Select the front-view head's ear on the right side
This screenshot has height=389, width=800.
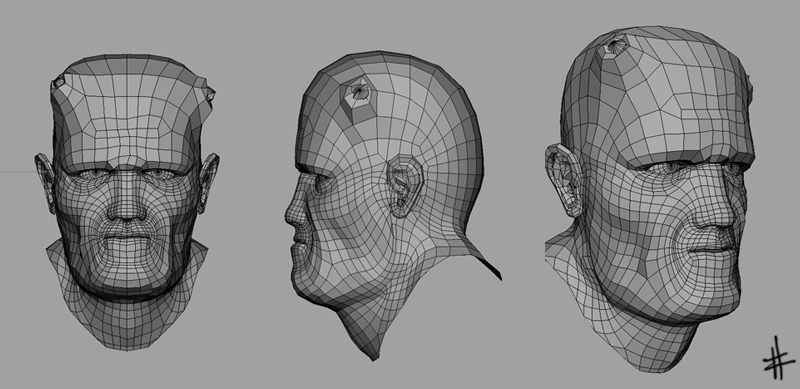click(208, 182)
